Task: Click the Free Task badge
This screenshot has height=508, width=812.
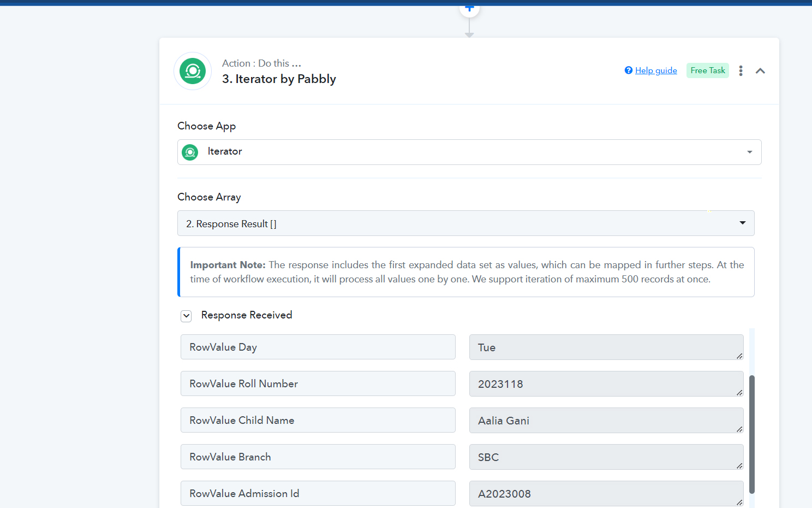Action: [x=708, y=70]
